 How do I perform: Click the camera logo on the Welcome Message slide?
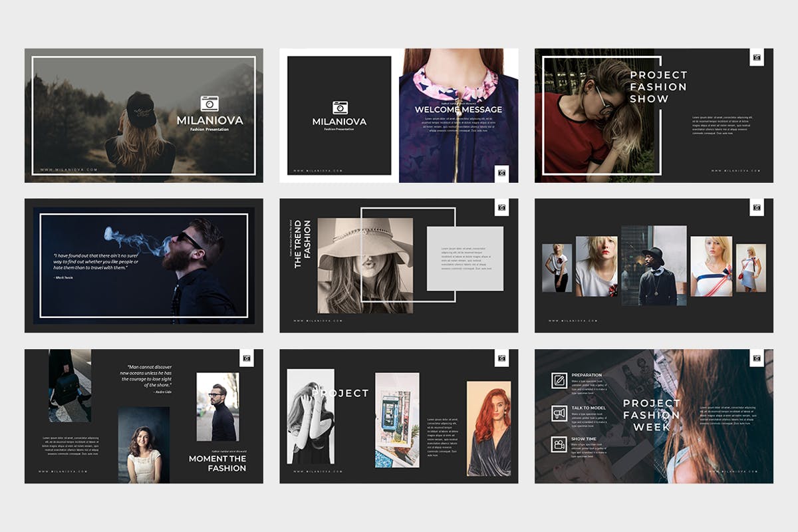point(340,106)
